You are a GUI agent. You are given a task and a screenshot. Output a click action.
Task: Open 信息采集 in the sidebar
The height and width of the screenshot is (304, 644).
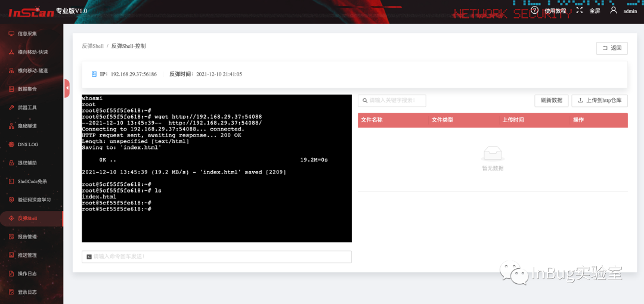(31, 34)
